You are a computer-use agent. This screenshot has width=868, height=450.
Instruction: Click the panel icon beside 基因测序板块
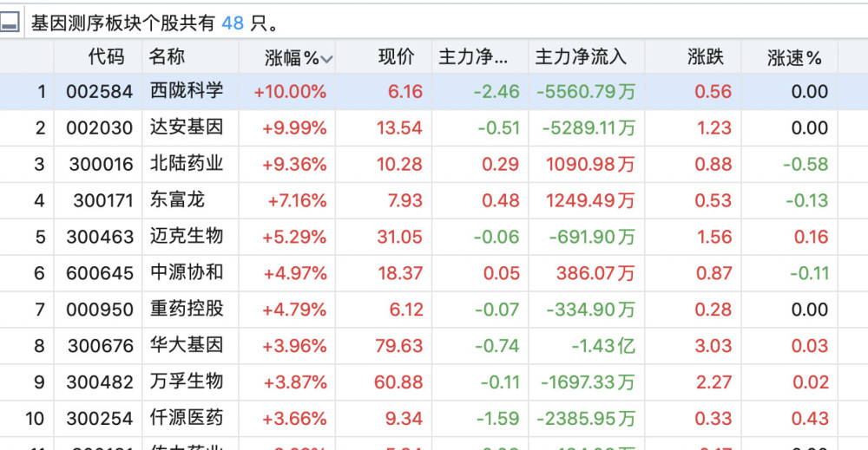pyautogui.click(x=10, y=23)
